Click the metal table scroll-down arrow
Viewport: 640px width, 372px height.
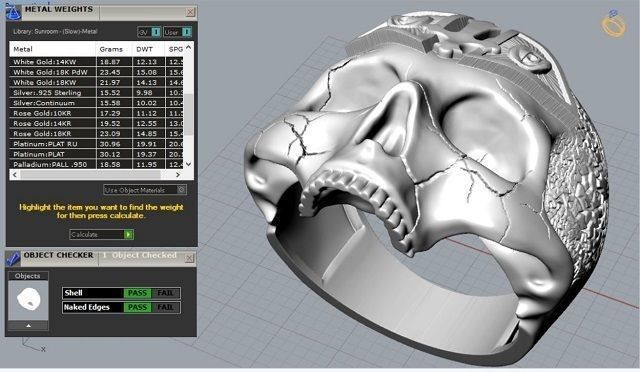[x=188, y=164]
